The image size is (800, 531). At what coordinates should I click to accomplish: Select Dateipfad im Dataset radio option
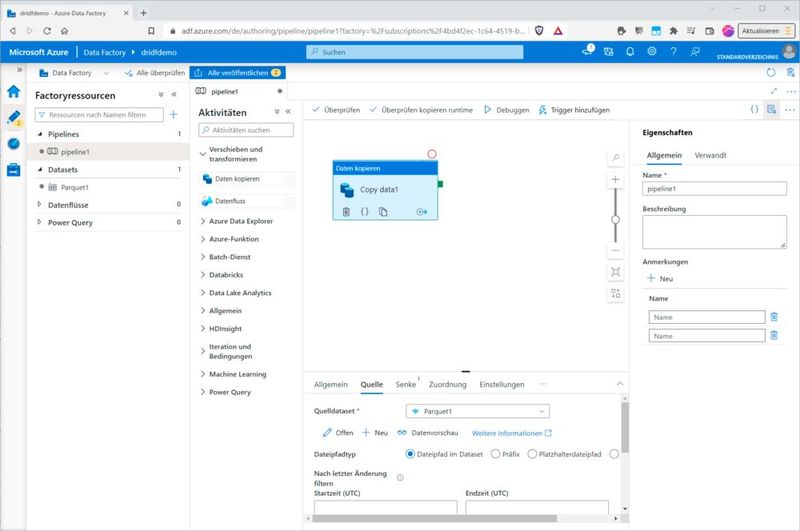(410, 453)
